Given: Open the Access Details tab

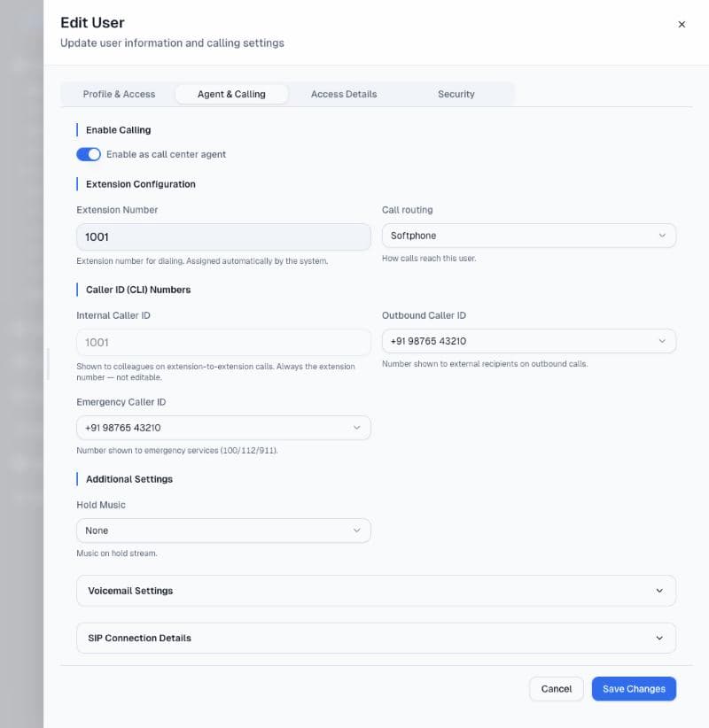Looking at the screenshot, I should (344, 94).
